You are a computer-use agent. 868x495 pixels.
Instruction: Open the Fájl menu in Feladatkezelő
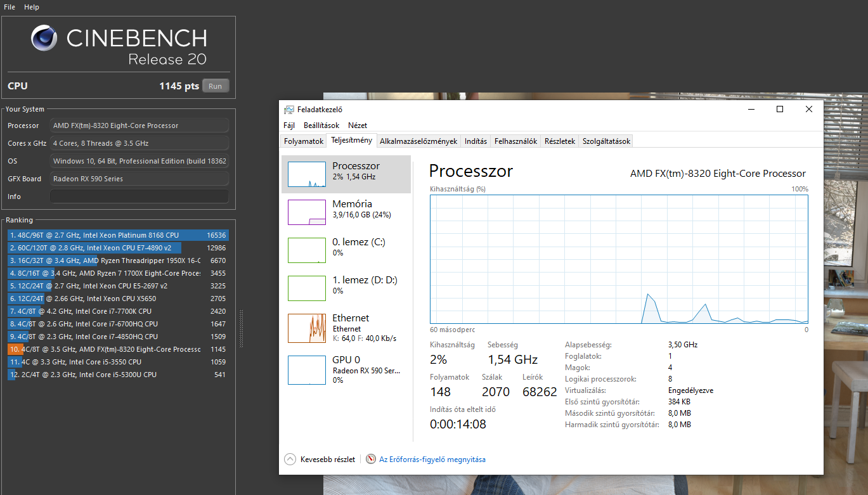pyautogui.click(x=289, y=125)
